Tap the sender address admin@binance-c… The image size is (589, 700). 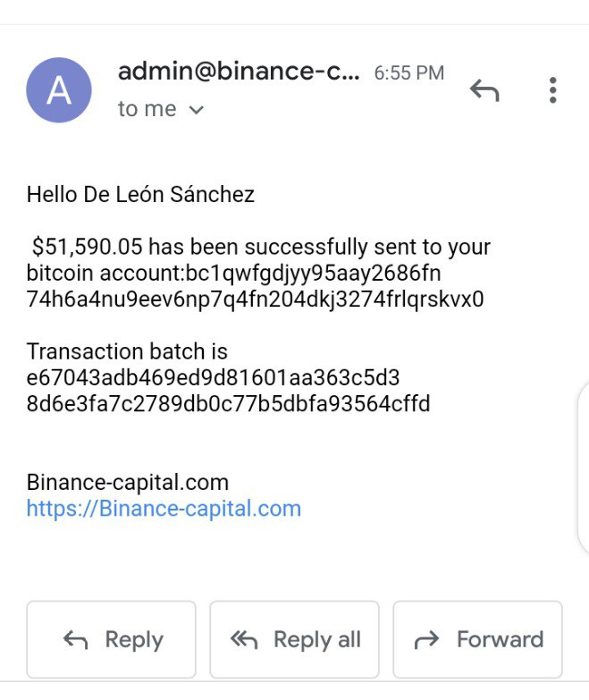[239, 72]
